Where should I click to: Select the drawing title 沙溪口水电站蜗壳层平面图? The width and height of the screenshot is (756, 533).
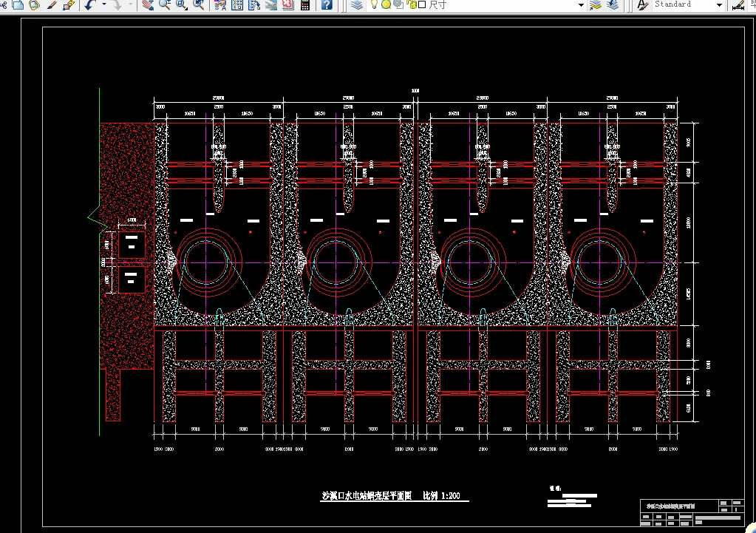[367, 495]
